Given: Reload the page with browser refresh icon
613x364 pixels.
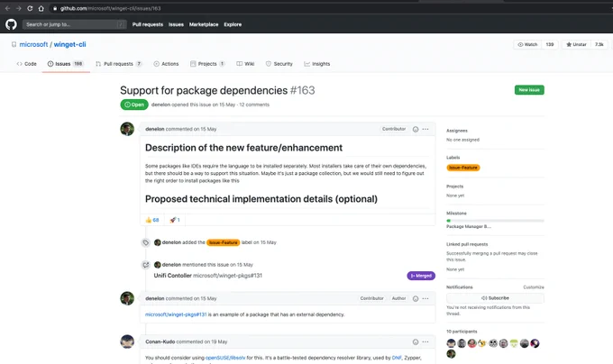Looking at the screenshot, I should (30, 8).
